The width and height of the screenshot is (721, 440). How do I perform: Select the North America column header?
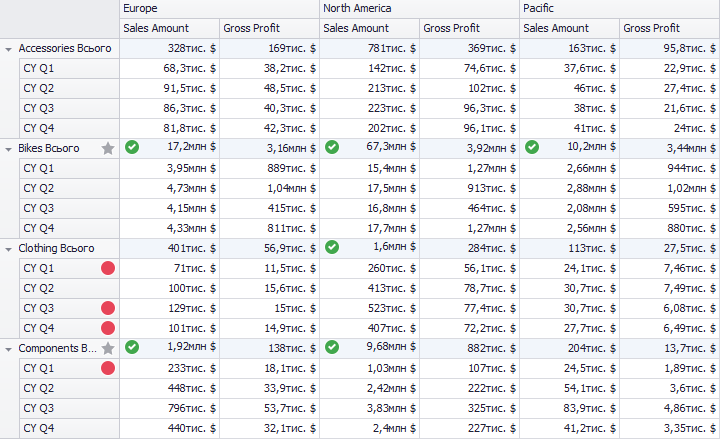pos(419,9)
